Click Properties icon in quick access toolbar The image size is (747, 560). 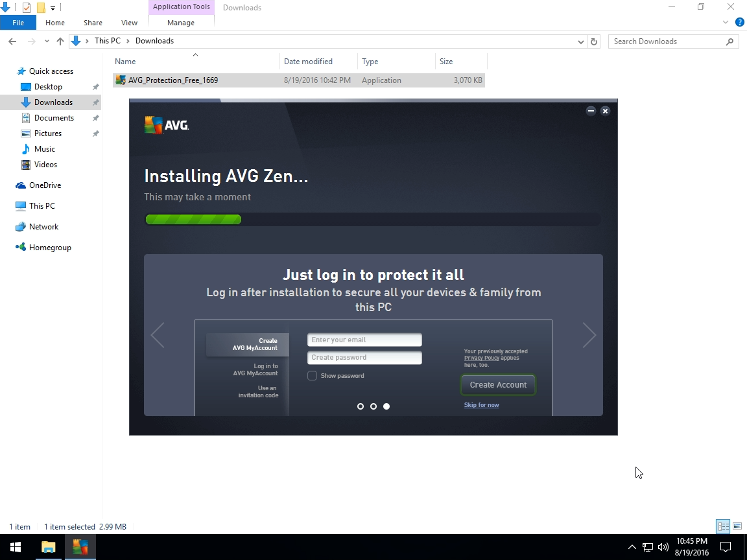pyautogui.click(x=26, y=8)
